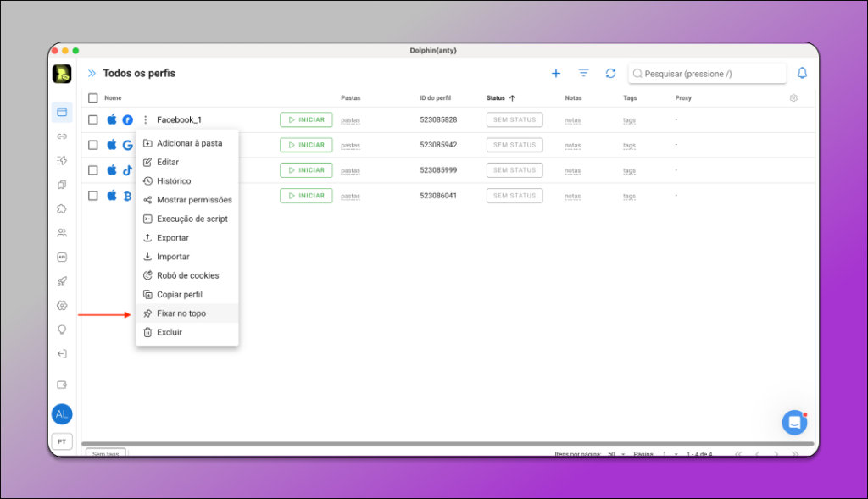
Task: Launch Facebook_1 with the INICIAR button
Action: (x=306, y=119)
